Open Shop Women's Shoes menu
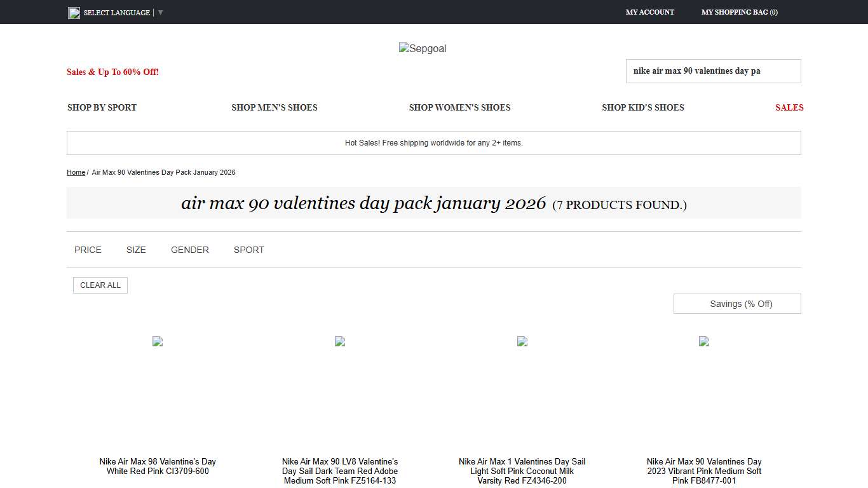This screenshot has height=488, width=868. [x=459, y=107]
